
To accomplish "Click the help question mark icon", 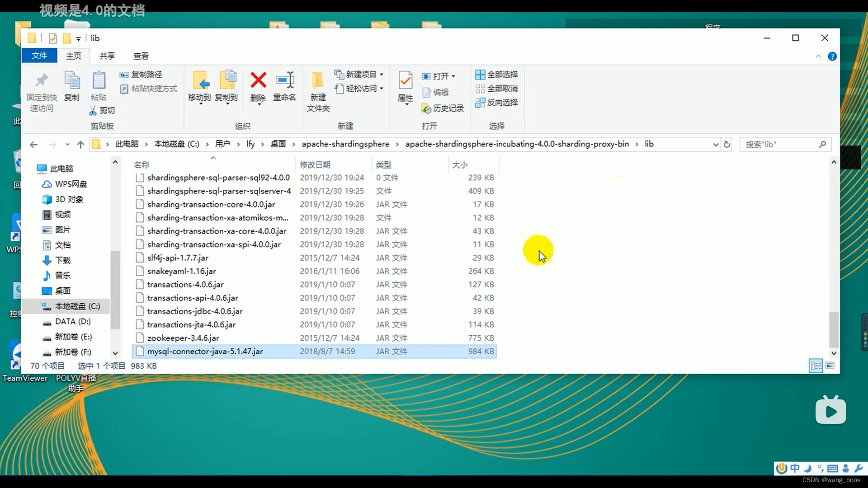I will pos(832,56).
